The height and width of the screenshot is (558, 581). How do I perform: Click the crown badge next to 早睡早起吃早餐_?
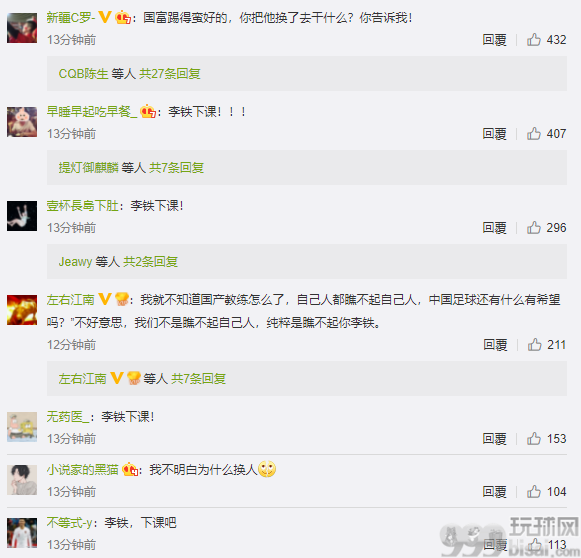[x=148, y=111]
